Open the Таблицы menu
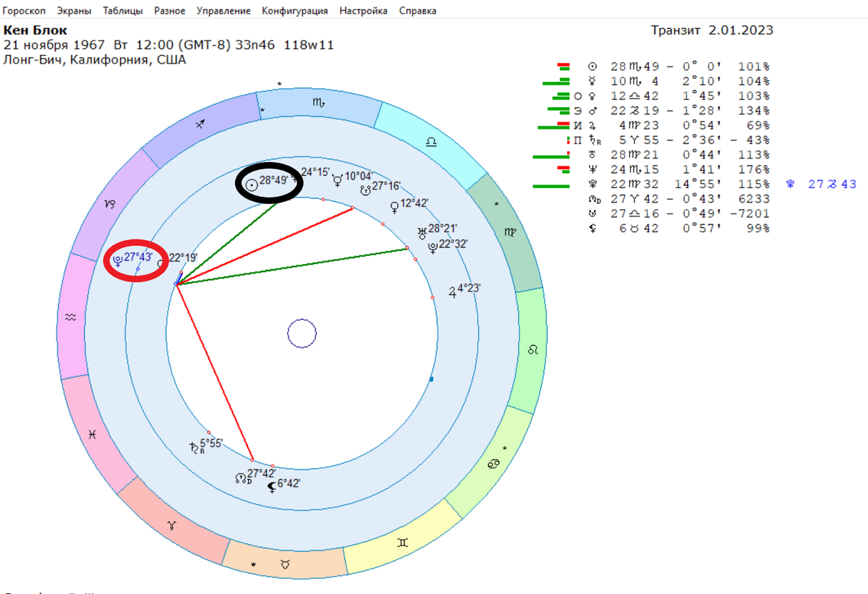Image resolution: width=868 pixels, height=594 pixels. (122, 11)
